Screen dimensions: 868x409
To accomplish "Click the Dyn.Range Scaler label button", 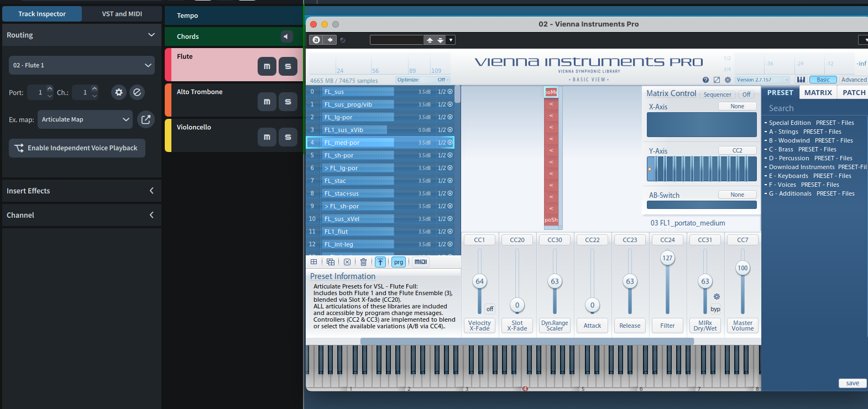I will tap(555, 326).
